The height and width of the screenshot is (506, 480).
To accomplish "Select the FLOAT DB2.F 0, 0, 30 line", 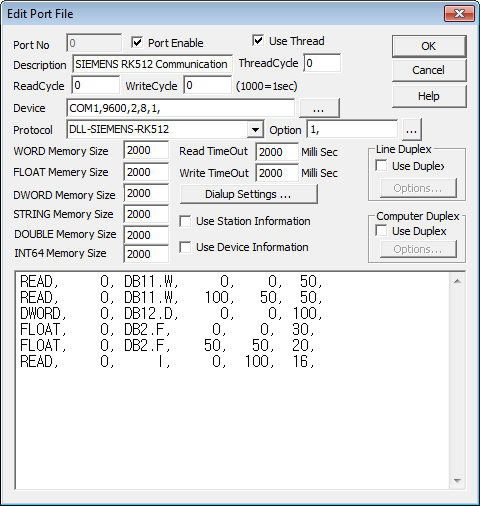I will [x=167, y=330].
